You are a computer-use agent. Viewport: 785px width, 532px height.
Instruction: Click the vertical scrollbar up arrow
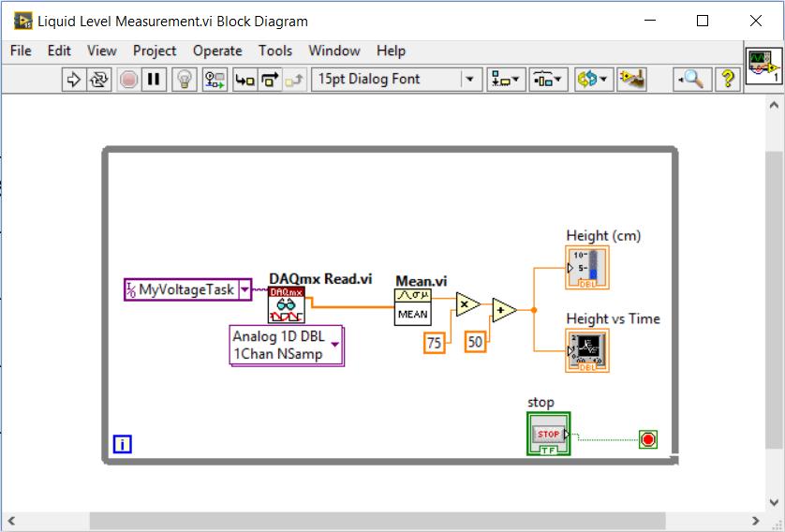pos(774,105)
